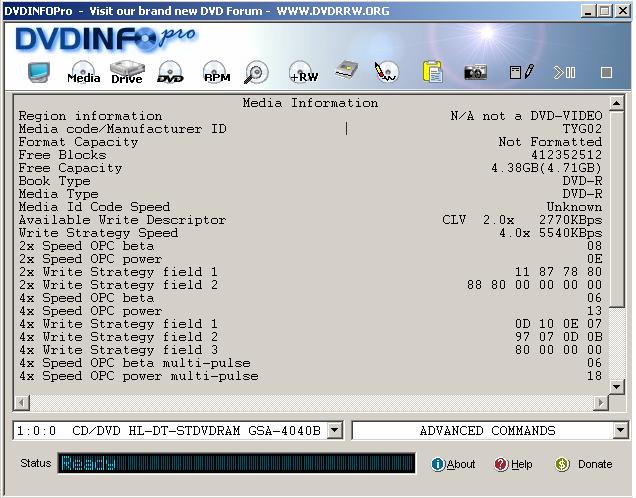Image resolution: width=636 pixels, height=498 pixels.
Task: Click the 'Media Id Code Speed' label
Action: click(x=94, y=207)
